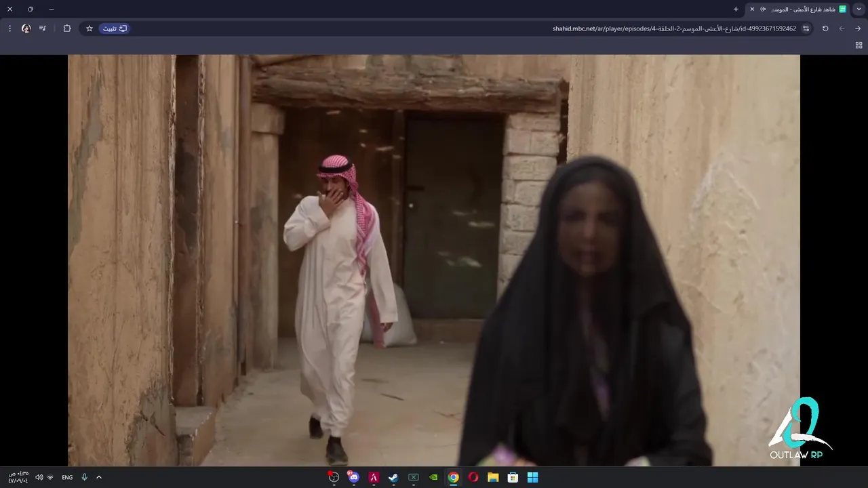Open the Extensions puzzle icon
The height and width of the screenshot is (488, 868).
[x=67, y=28]
